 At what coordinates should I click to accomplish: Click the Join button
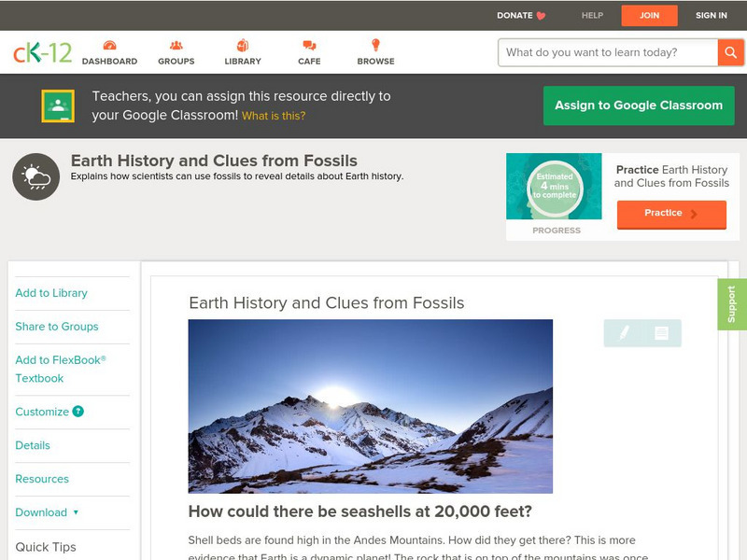[649, 16]
